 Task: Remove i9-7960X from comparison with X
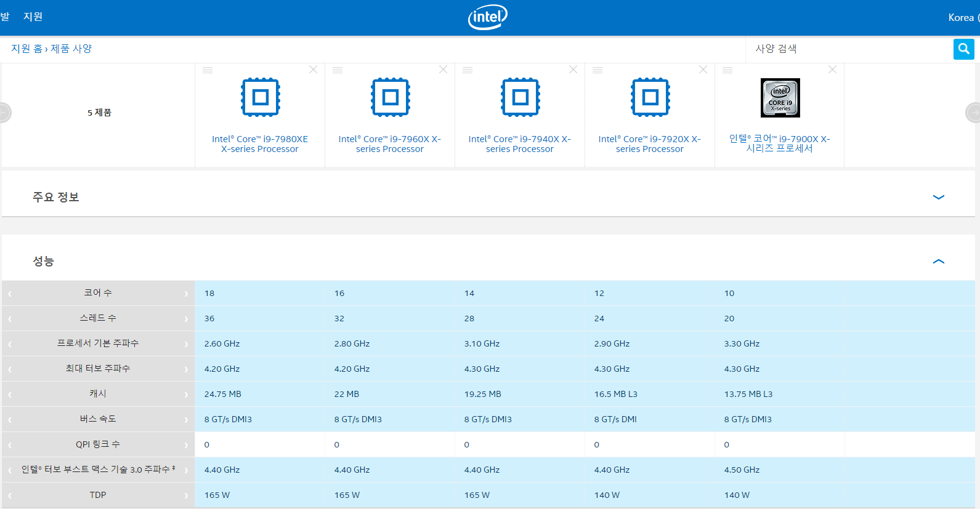pyautogui.click(x=443, y=70)
